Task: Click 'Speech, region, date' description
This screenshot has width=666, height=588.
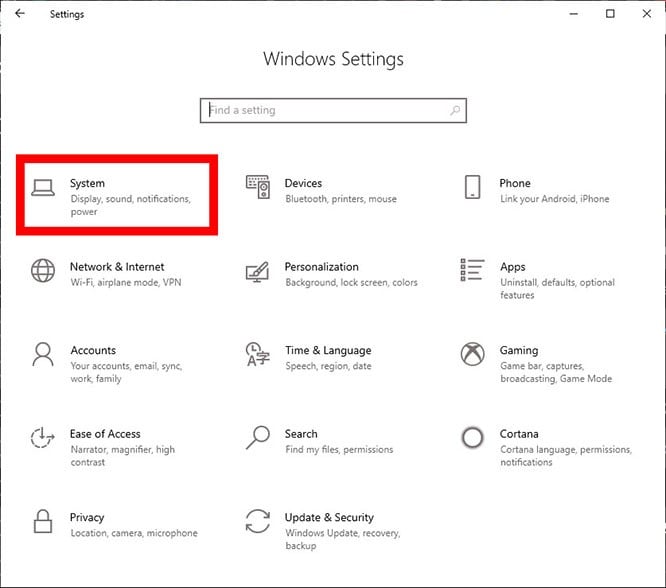Action: [328, 366]
